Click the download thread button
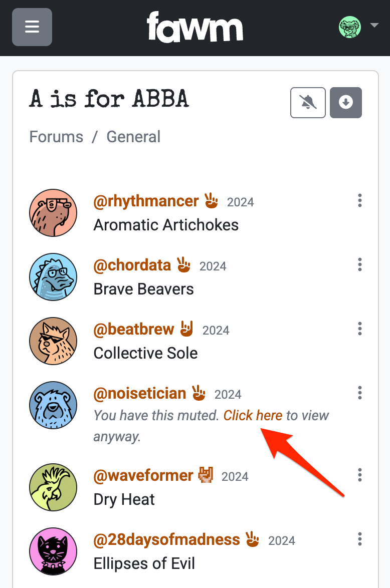This screenshot has height=588, width=390. click(345, 102)
